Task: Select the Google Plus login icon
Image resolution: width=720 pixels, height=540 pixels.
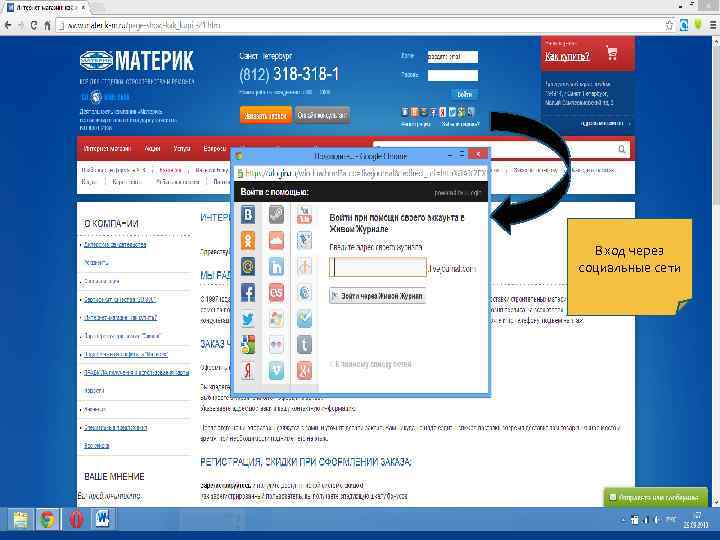Action: 304,370
